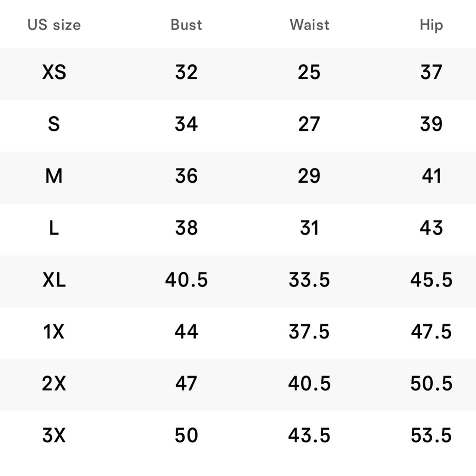Select the S waist value 27
Viewport: 476px width, 476px height.
point(309,124)
